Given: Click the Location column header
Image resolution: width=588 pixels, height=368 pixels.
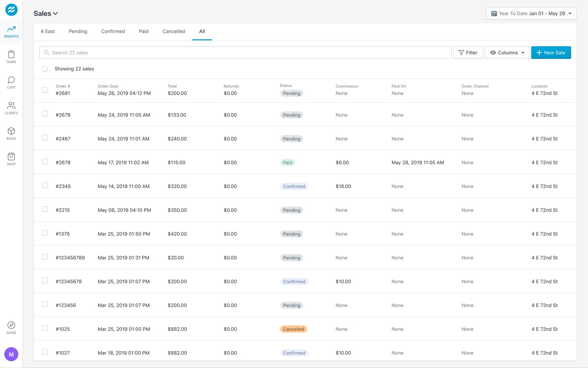Looking at the screenshot, I should click(x=539, y=86).
